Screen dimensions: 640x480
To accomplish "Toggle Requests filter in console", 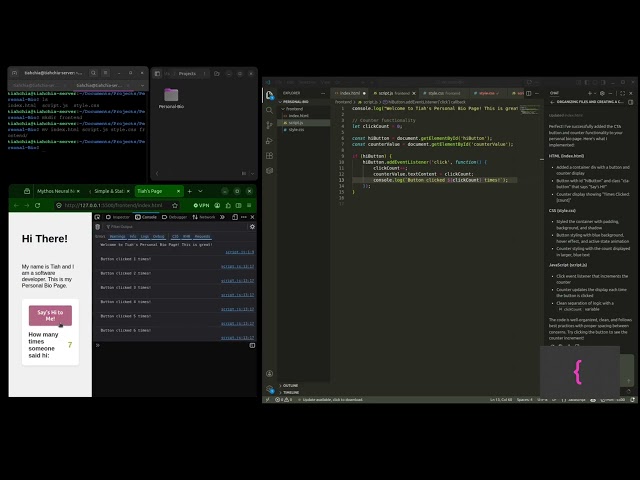I will tap(202, 236).
